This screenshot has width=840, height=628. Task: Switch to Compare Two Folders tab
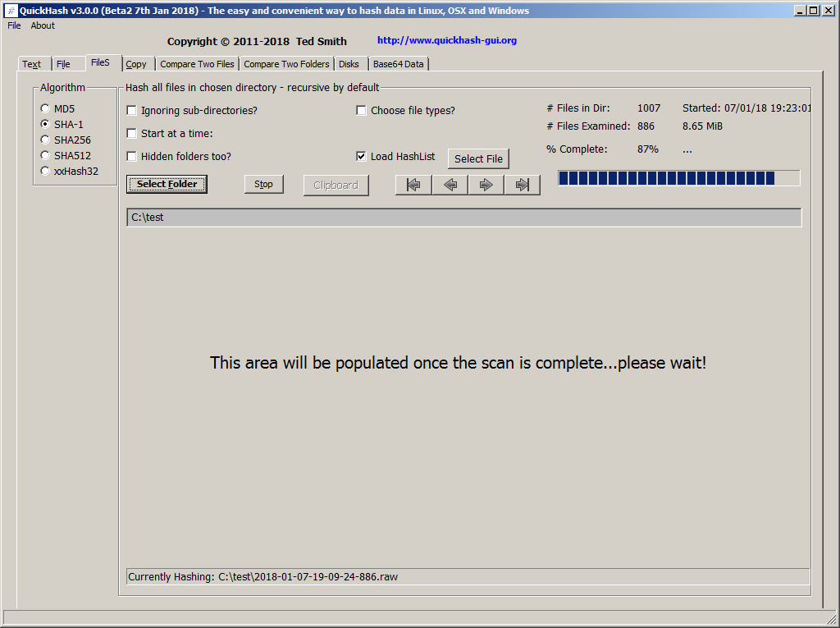click(x=286, y=64)
